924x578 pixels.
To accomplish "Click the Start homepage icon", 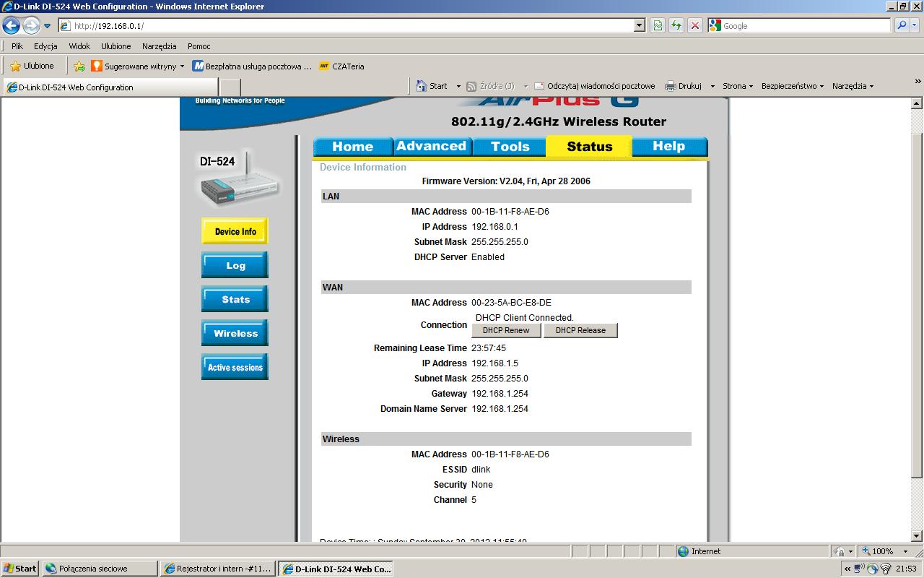I will (422, 85).
